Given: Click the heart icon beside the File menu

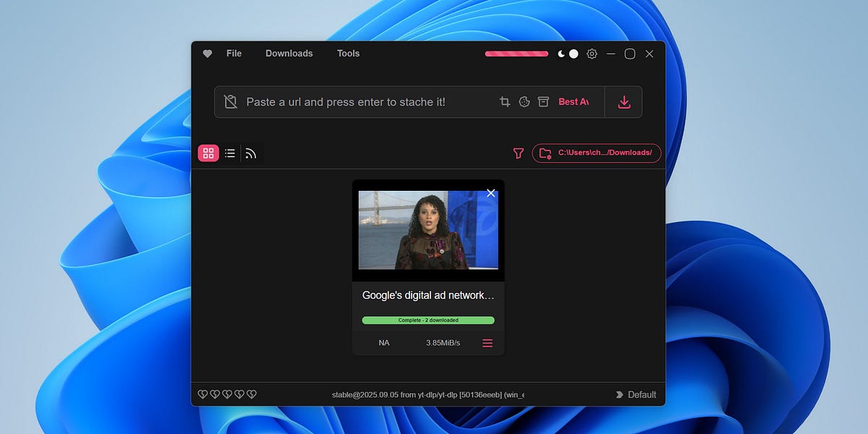Looking at the screenshot, I should pyautogui.click(x=208, y=54).
